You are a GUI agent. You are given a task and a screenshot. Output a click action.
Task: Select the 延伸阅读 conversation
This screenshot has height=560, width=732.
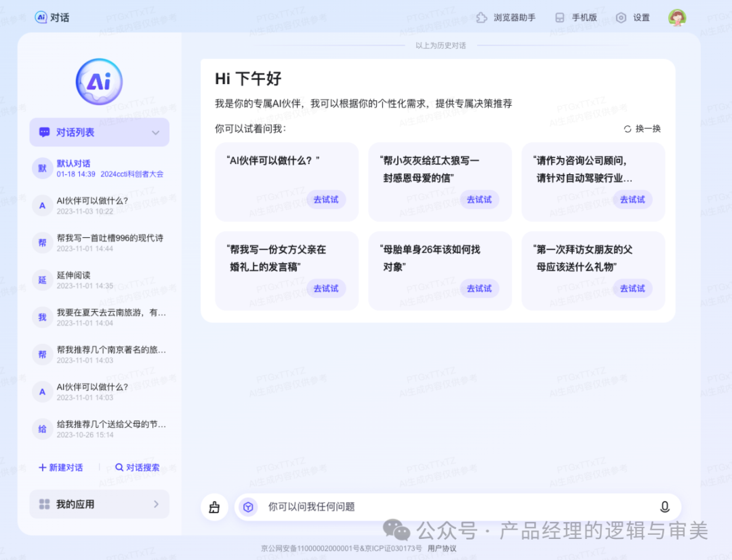(99, 279)
